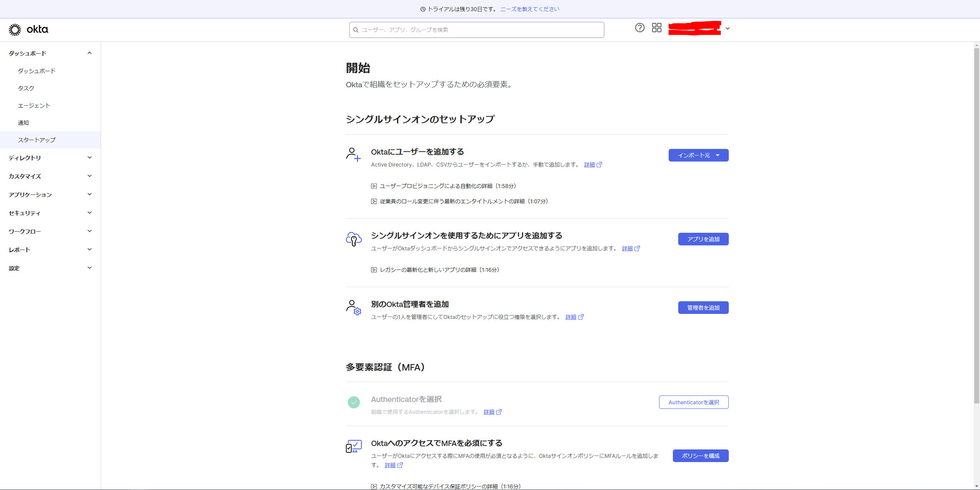Click the Okta logo icon
The width and height of the screenshot is (980, 490).
tap(15, 29)
